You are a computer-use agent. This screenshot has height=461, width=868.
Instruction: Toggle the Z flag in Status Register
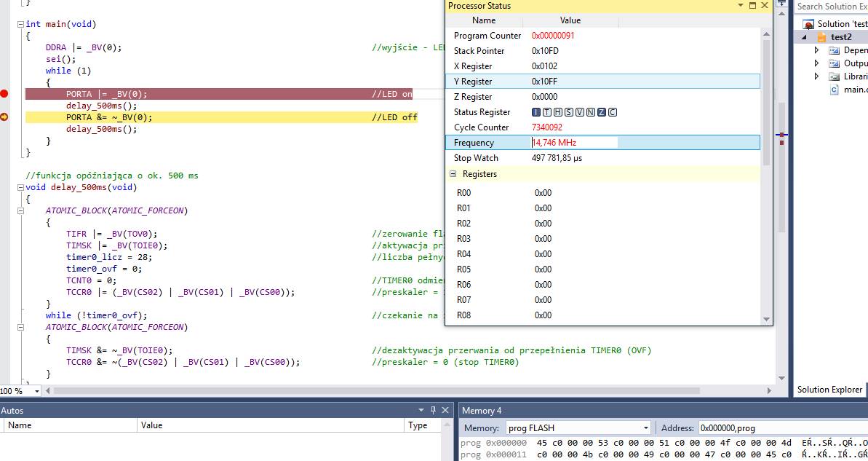602,112
